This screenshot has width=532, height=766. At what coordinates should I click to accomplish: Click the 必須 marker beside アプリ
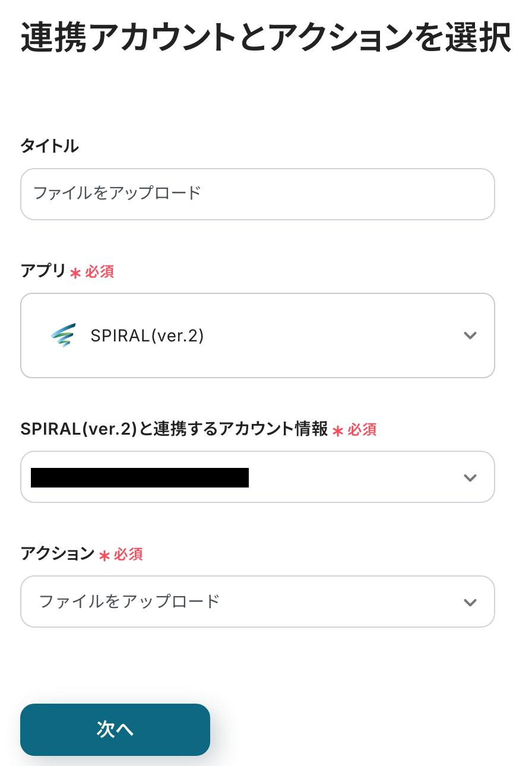point(100,272)
